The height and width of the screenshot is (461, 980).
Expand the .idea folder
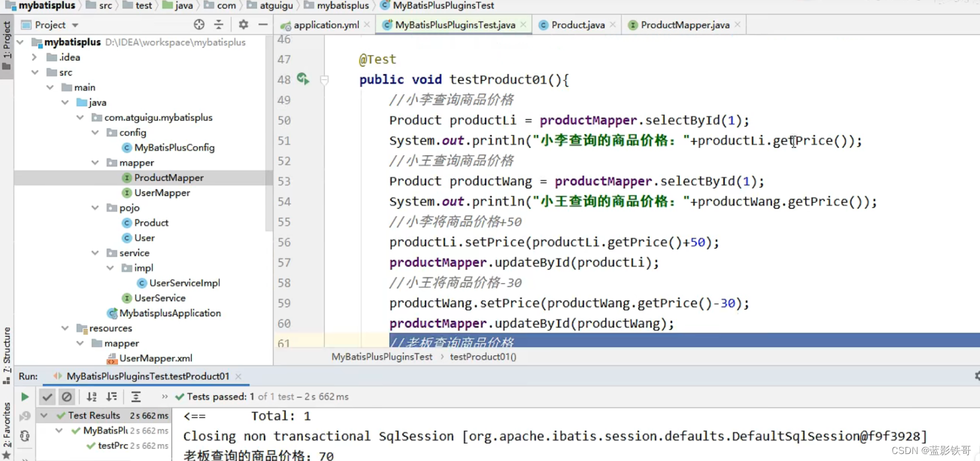pos(34,57)
